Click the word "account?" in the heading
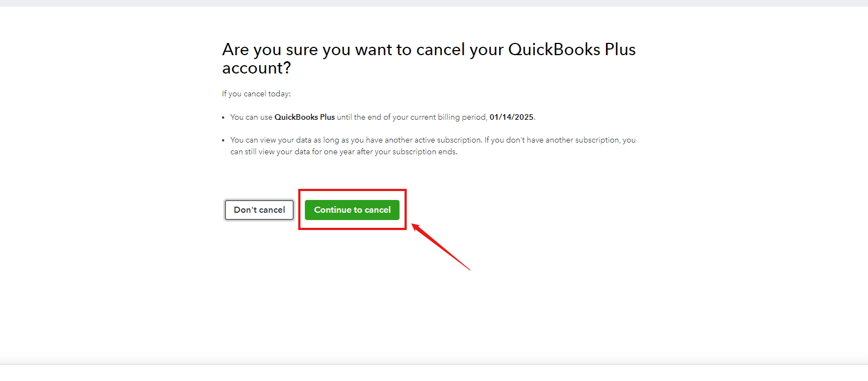This screenshot has width=868, height=381. tap(256, 68)
